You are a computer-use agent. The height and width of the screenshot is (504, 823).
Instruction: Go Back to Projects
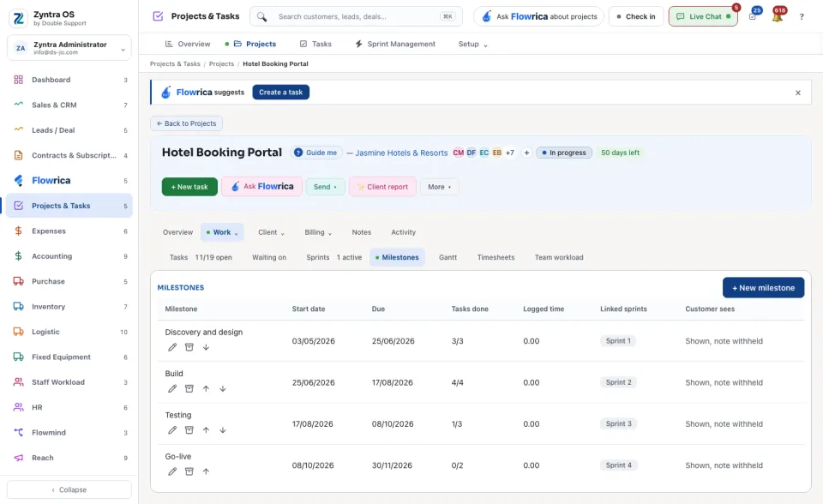coord(186,123)
